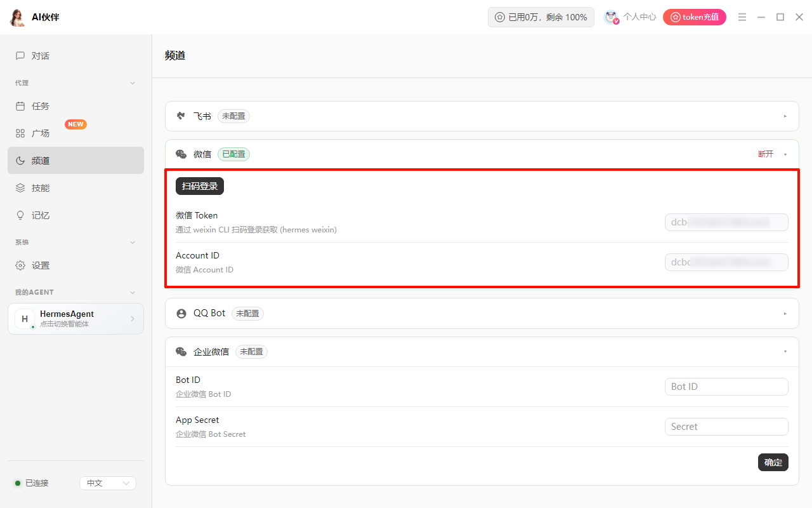The height and width of the screenshot is (508, 812).
Task: Click the 对话 chat bubble icon
Action: point(20,56)
